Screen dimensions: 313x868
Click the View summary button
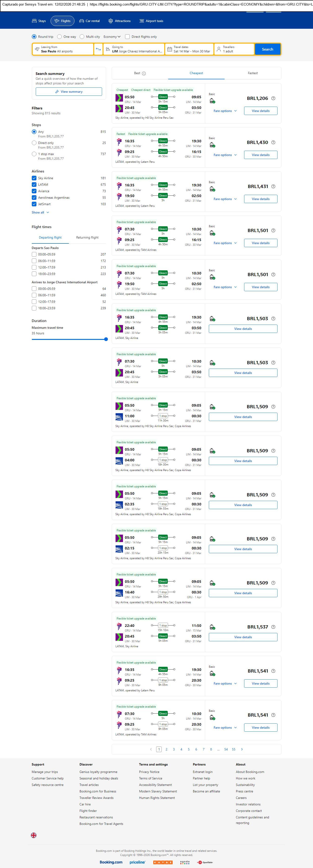[x=69, y=92]
